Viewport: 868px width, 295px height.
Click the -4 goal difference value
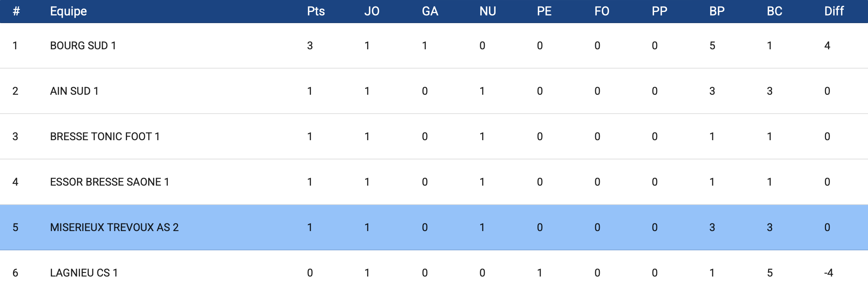tap(828, 273)
